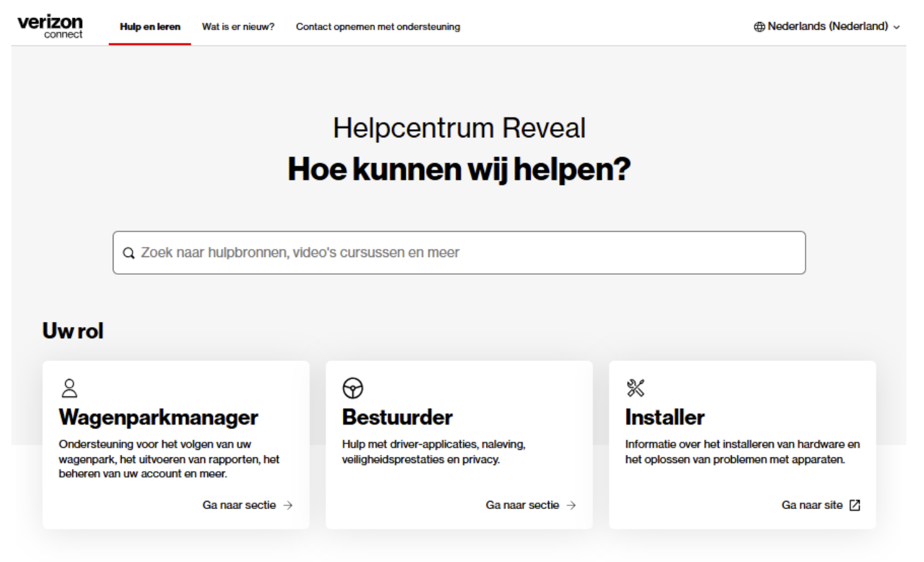Viewport: 924px width, 562px height.
Task: Click the Uw rol section heading
Action: pos(72,331)
